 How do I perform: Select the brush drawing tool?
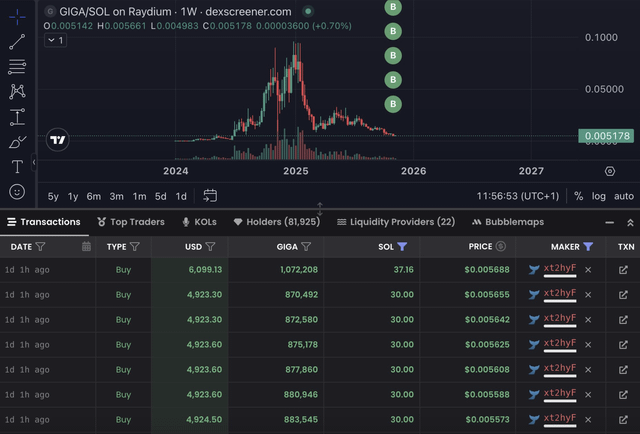pyautogui.click(x=17, y=142)
